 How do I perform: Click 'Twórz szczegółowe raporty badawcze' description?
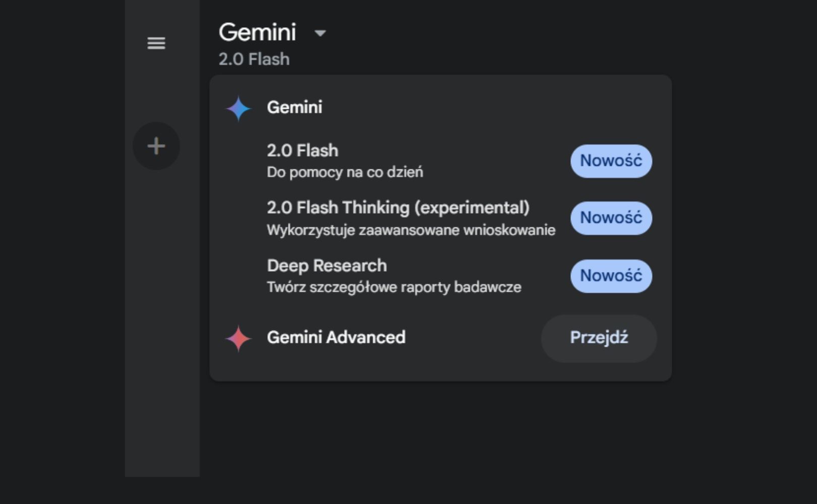pos(394,287)
